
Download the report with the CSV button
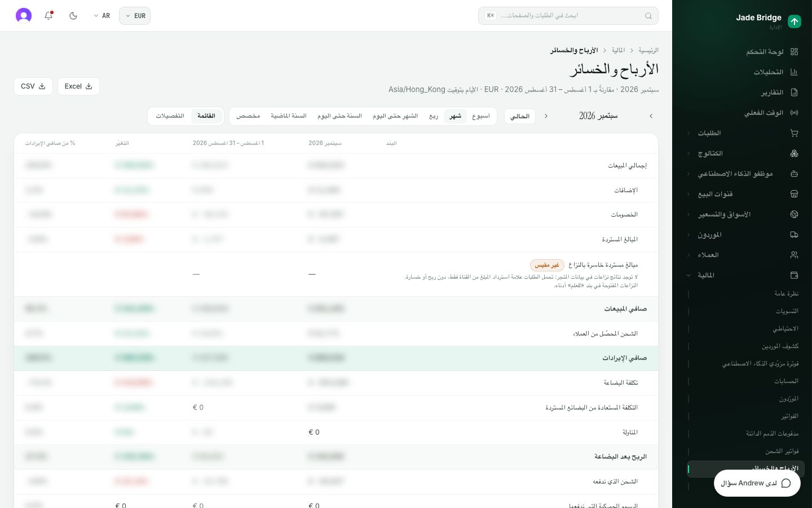tap(33, 86)
